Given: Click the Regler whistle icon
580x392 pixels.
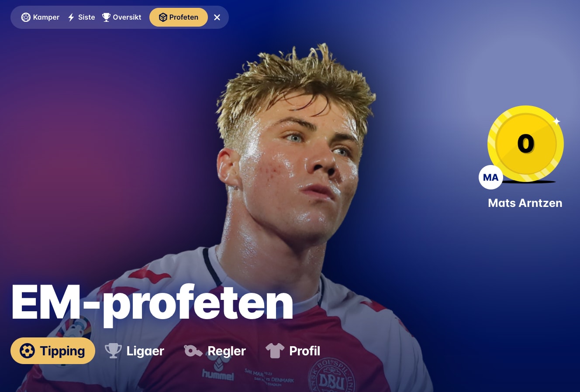Looking at the screenshot, I should tap(193, 351).
